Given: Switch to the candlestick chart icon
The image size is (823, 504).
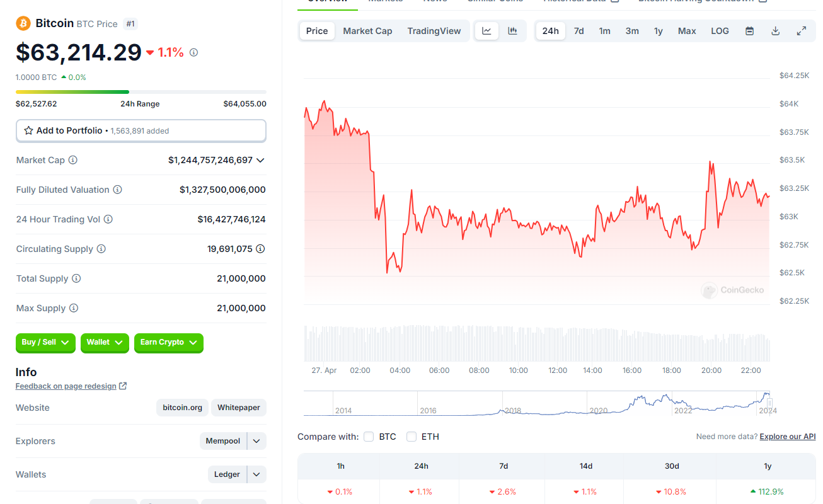Looking at the screenshot, I should (512, 31).
